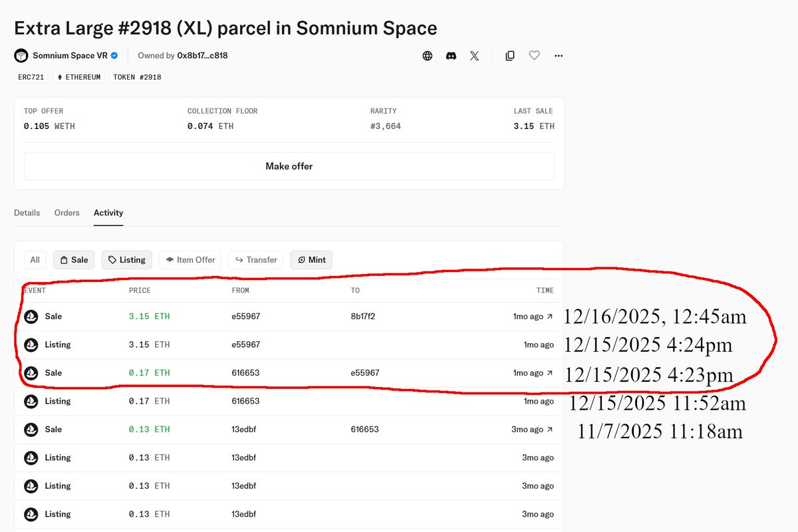Favorite the parcel with heart icon
The height and width of the screenshot is (532, 798).
click(534, 56)
